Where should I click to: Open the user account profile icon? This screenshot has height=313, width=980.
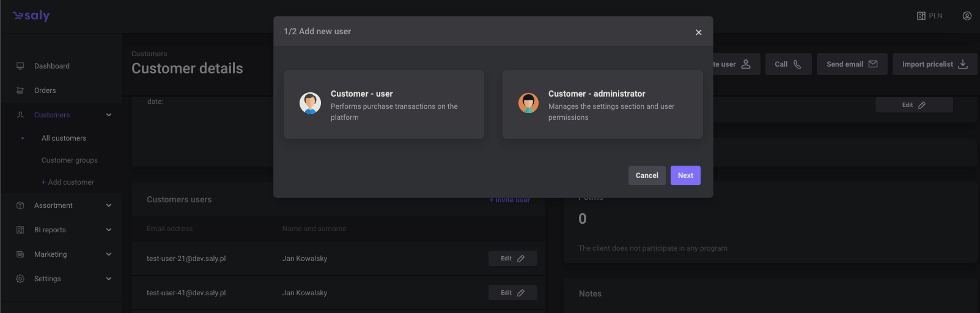point(967,16)
